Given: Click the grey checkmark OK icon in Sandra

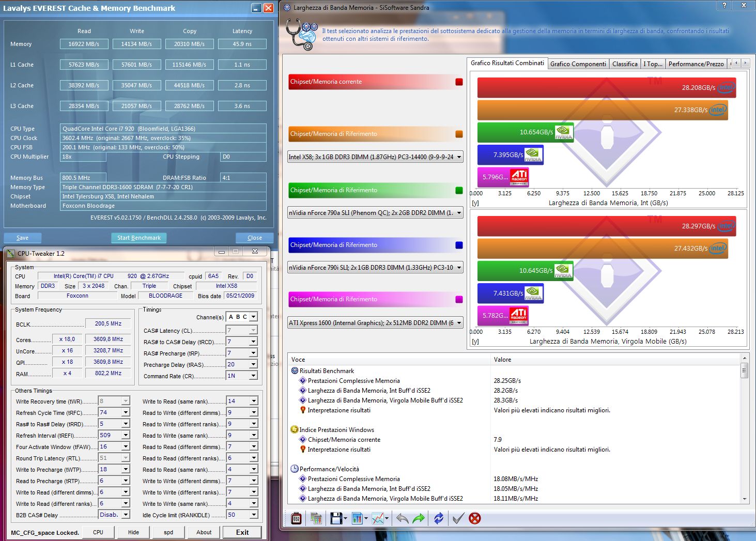Looking at the screenshot, I should point(458,518).
